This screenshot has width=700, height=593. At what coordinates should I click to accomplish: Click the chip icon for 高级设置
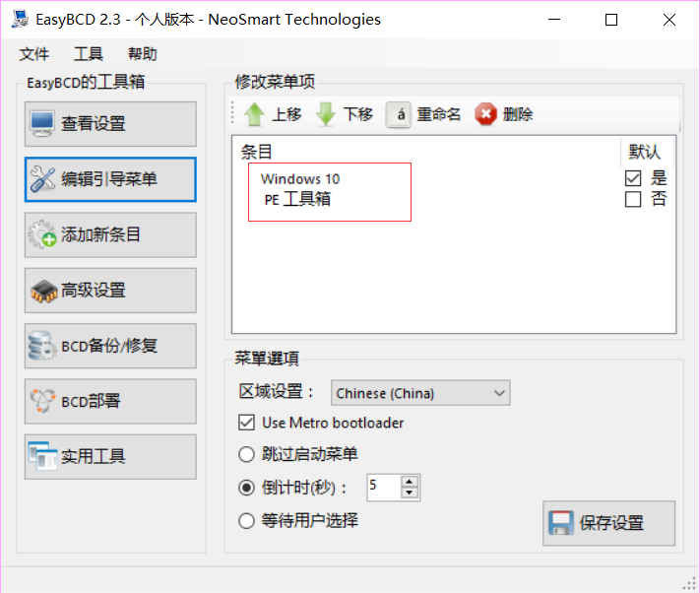click(x=43, y=292)
